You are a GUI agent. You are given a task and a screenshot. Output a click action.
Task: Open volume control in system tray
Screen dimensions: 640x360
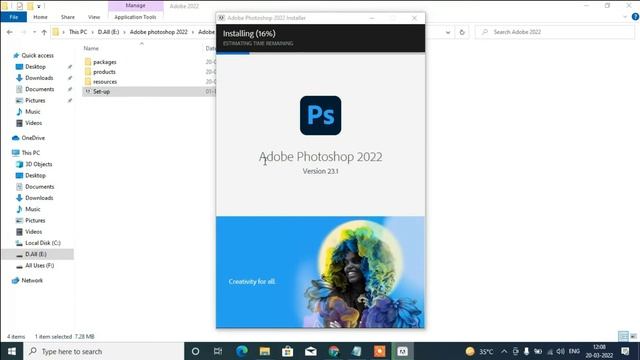pos(560,351)
